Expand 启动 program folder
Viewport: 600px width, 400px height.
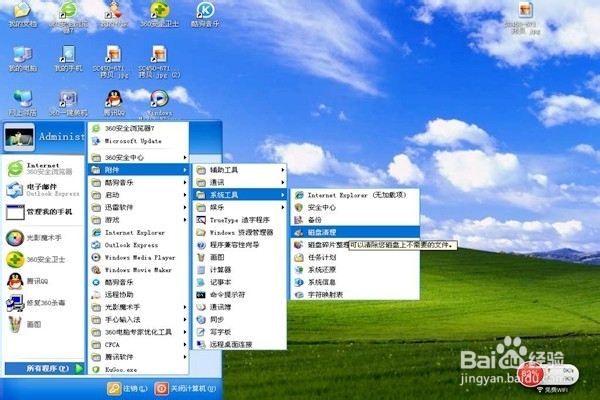pos(139,195)
